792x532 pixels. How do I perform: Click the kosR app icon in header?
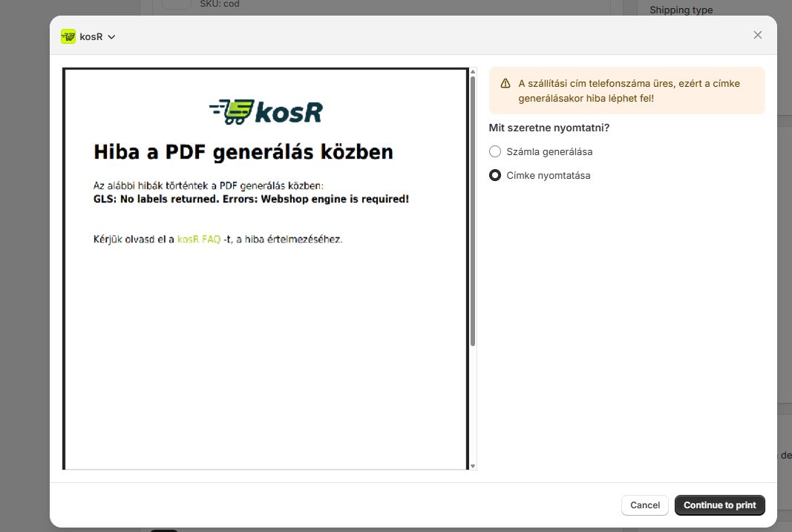68,36
